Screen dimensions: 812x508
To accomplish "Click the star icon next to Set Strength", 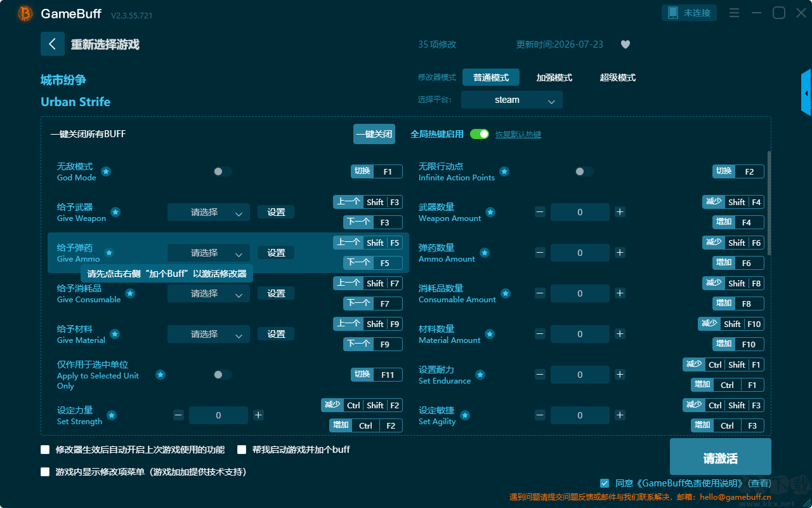I will coord(112,415).
